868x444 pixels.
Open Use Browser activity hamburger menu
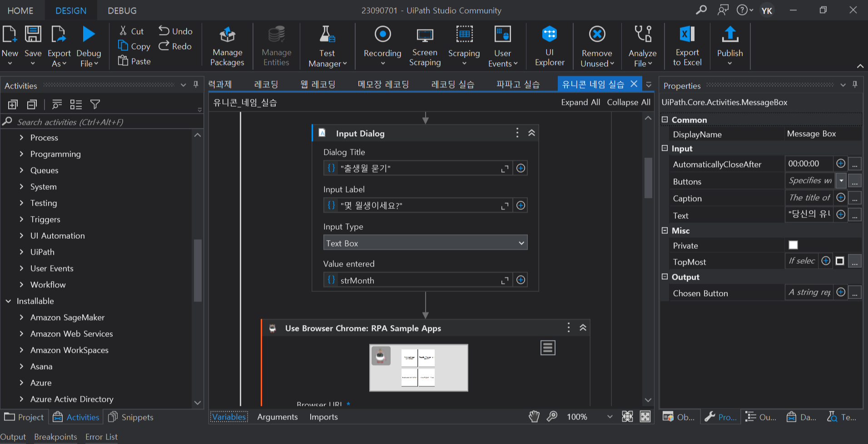tap(548, 348)
